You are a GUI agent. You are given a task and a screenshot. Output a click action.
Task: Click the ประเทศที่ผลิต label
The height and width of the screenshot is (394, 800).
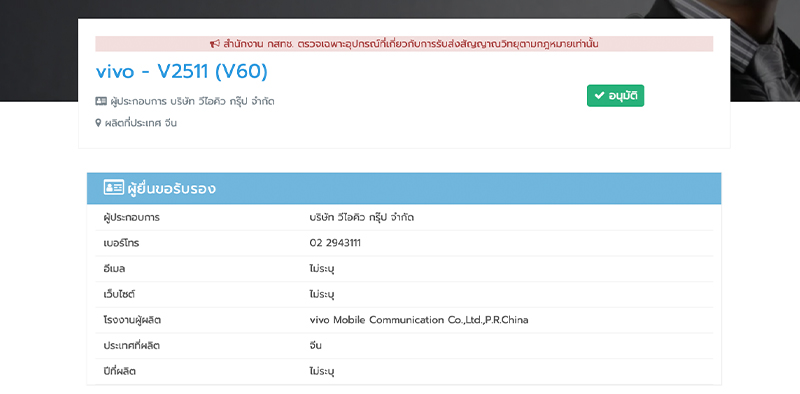coord(132,346)
